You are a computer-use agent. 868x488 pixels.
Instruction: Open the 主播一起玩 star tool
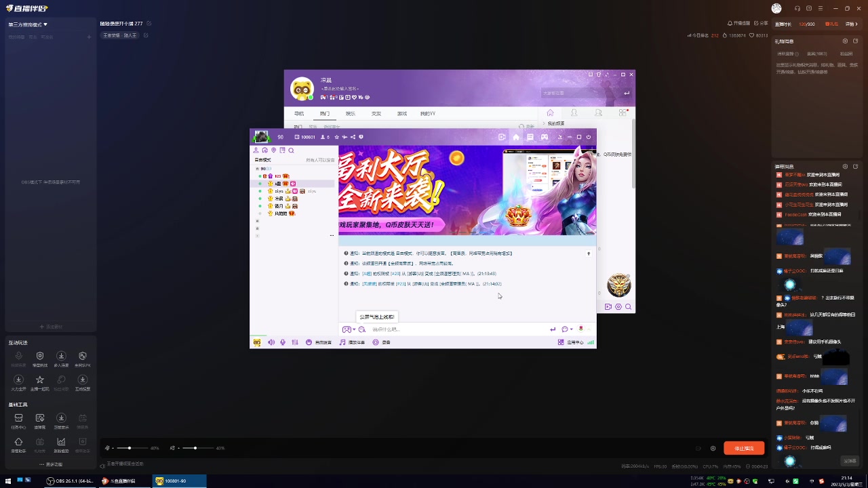pyautogui.click(x=40, y=383)
